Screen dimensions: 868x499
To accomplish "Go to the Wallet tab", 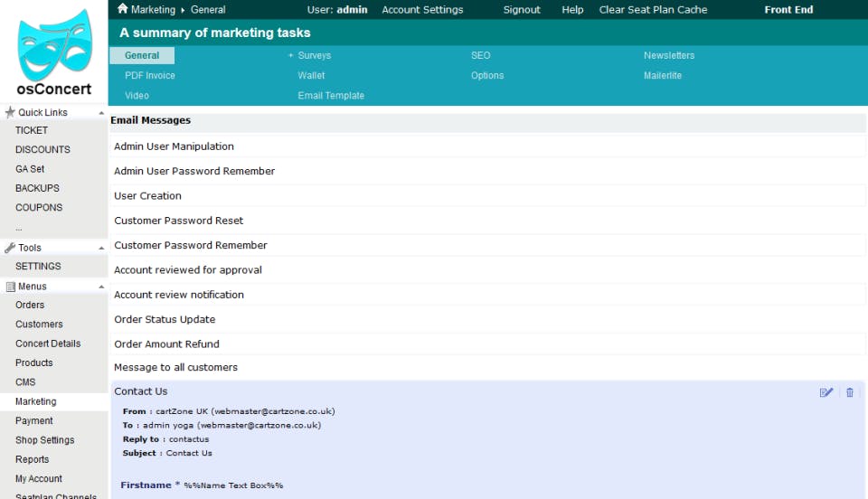I will coord(311,75).
